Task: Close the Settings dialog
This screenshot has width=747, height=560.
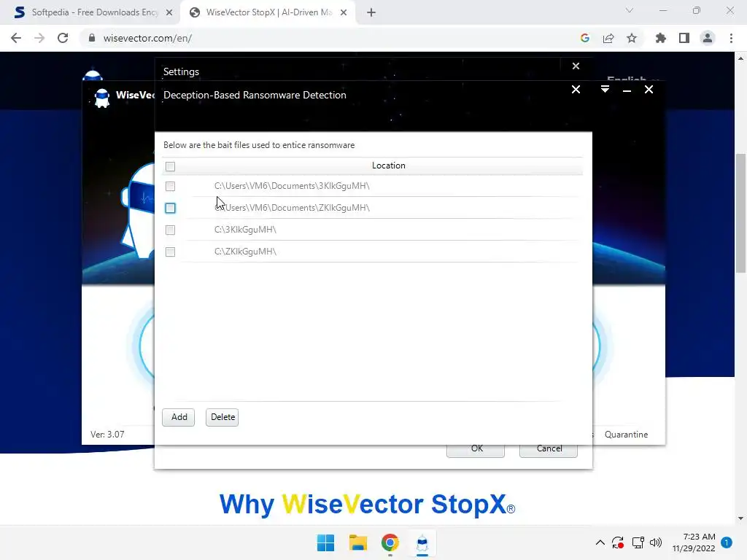Action: click(576, 66)
